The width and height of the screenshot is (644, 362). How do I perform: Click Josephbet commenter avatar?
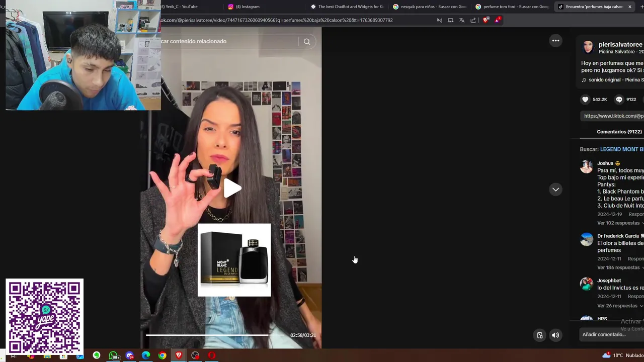point(586,284)
